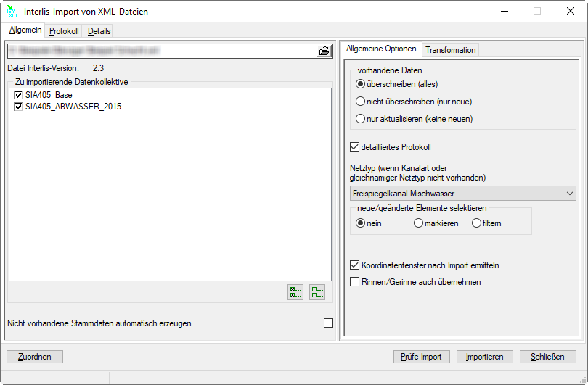The image size is (588, 385).
Task: Select the 'filtern' radio option
Action: pos(476,223)
